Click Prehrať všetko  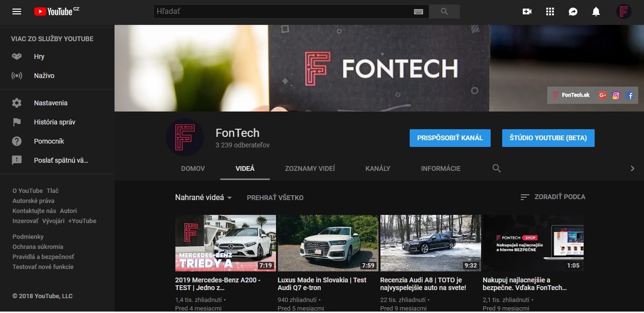275,198
